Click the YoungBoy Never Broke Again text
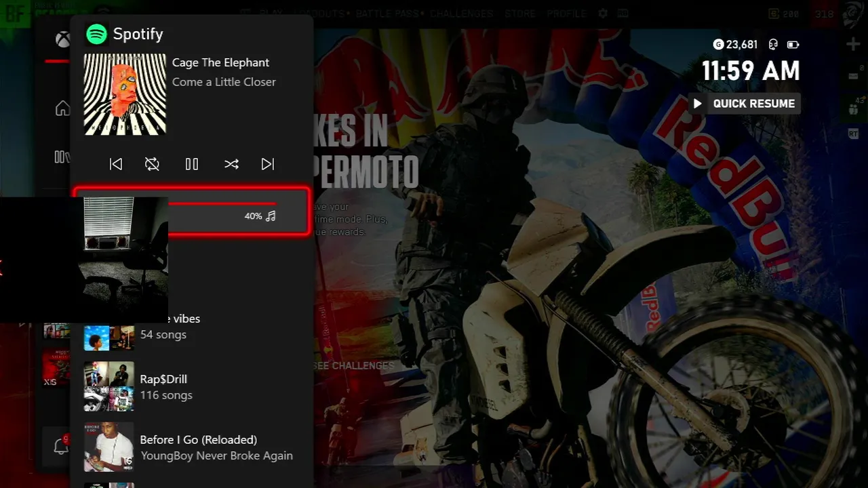The height and width of the screenshot is (488, 868). pos(216,455)
